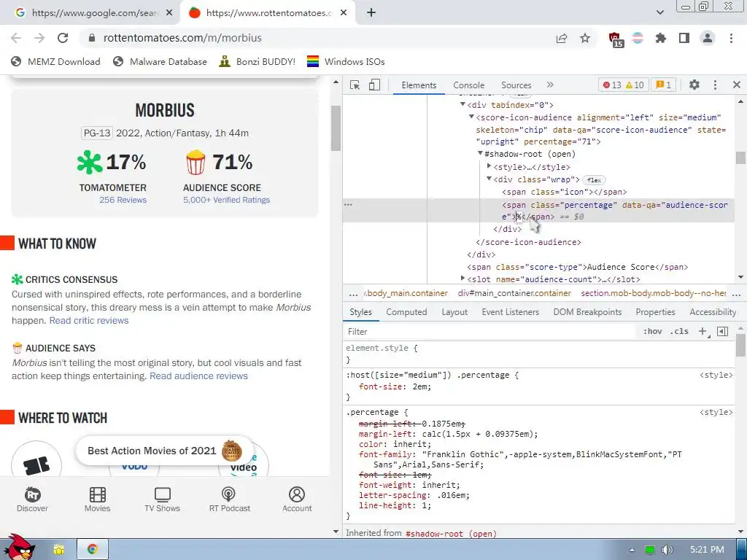
Task: Switch to the Google search browser tab
Action: tap(90, 13)
